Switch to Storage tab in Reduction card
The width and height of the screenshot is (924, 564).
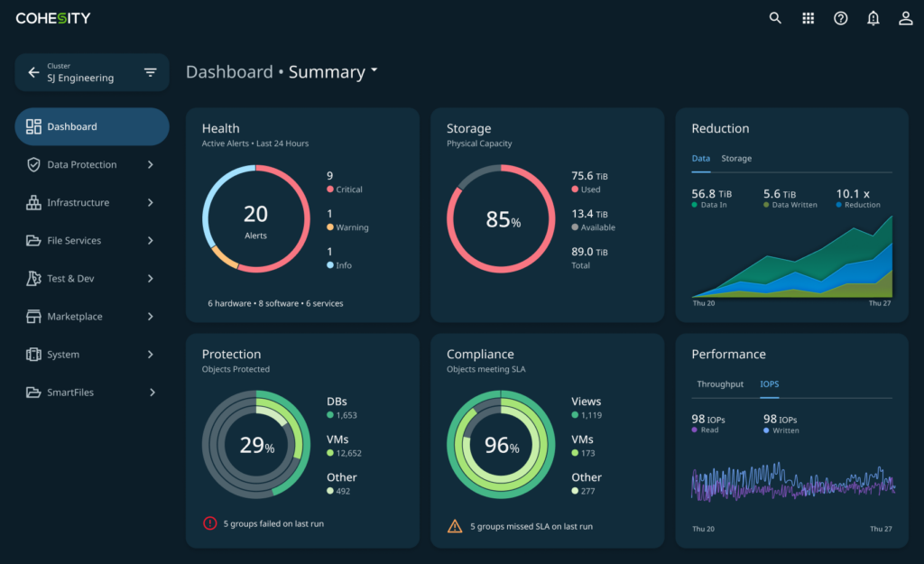[736, 158]
